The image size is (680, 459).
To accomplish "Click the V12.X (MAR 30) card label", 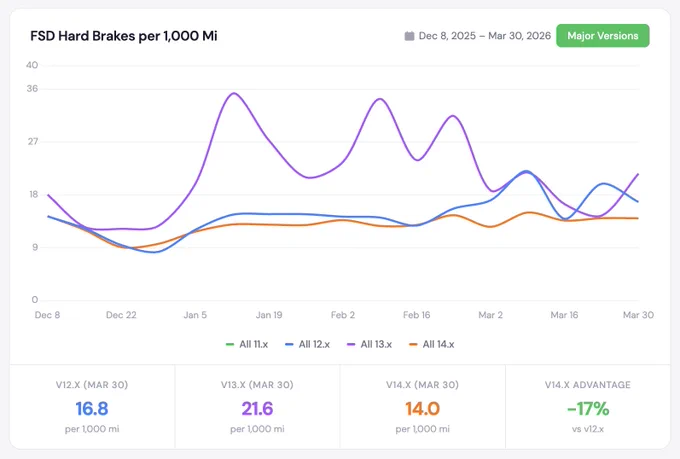I will pos(92,385).
